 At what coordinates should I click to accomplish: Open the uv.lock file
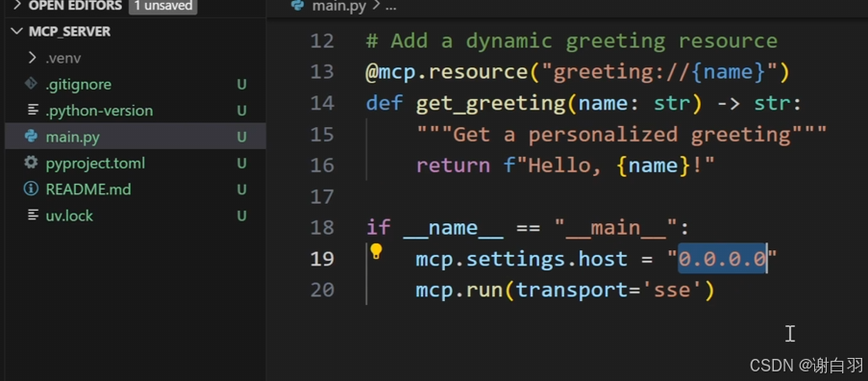69,216
